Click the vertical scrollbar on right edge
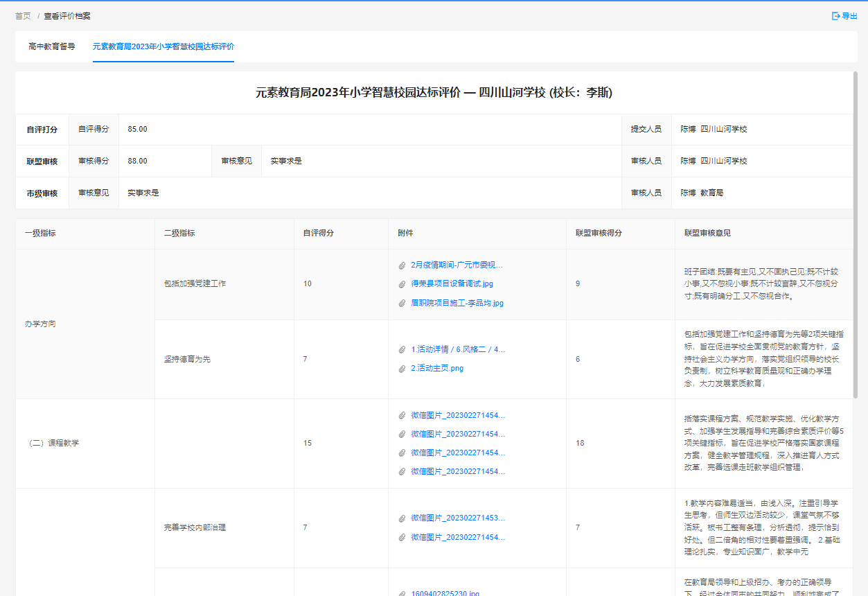The image size is (868, 596). pyautogui.click(x=856, y=208)
